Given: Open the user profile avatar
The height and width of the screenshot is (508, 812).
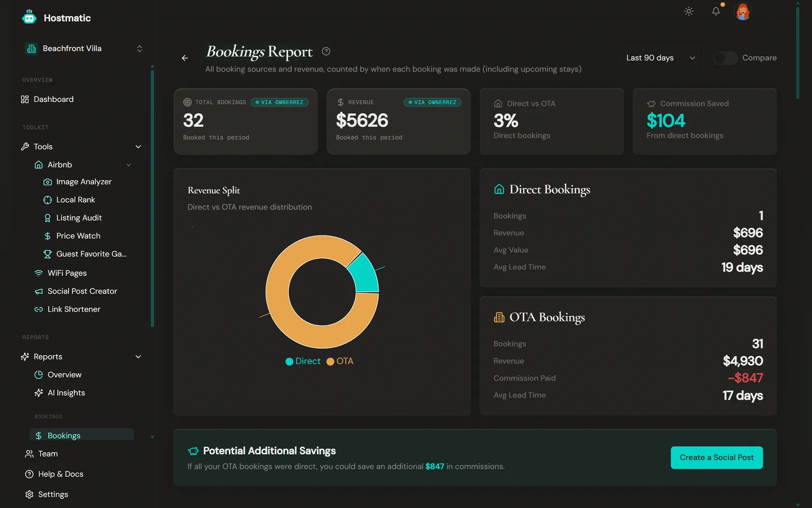Looking at the screenshot, I should coord(743,11).
